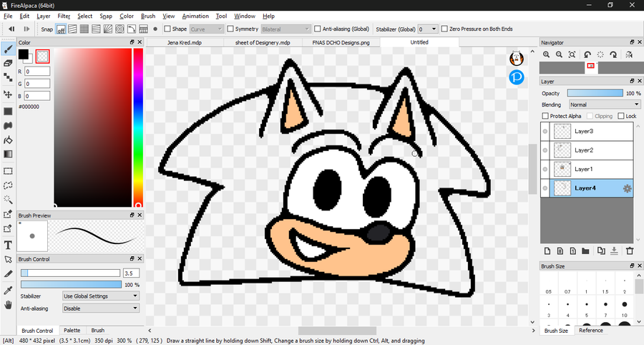Open Stabilizer Use Global Settings dropdown
Viewport: 644px width, 345px height.
click(101, 296)
